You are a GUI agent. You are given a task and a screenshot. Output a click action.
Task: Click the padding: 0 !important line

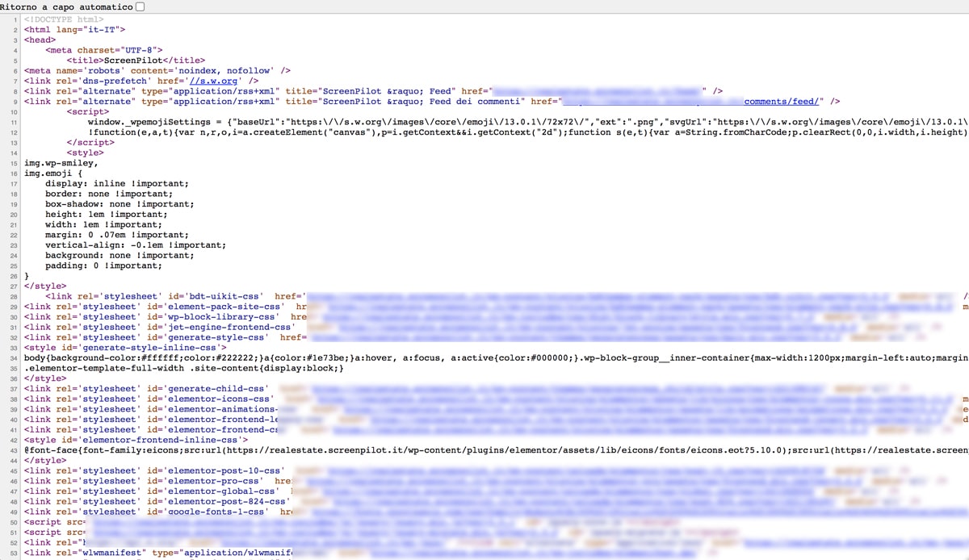[x=104, y=265]
